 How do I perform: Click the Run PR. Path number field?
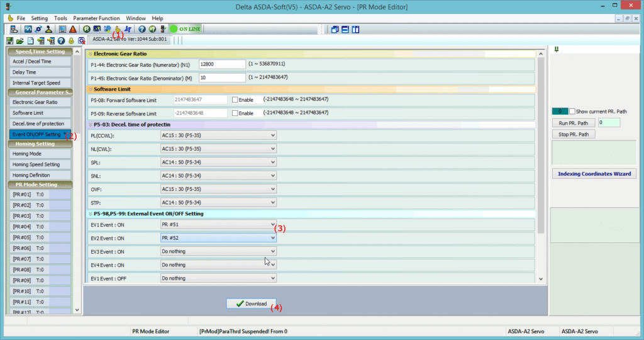click(609, 123)
